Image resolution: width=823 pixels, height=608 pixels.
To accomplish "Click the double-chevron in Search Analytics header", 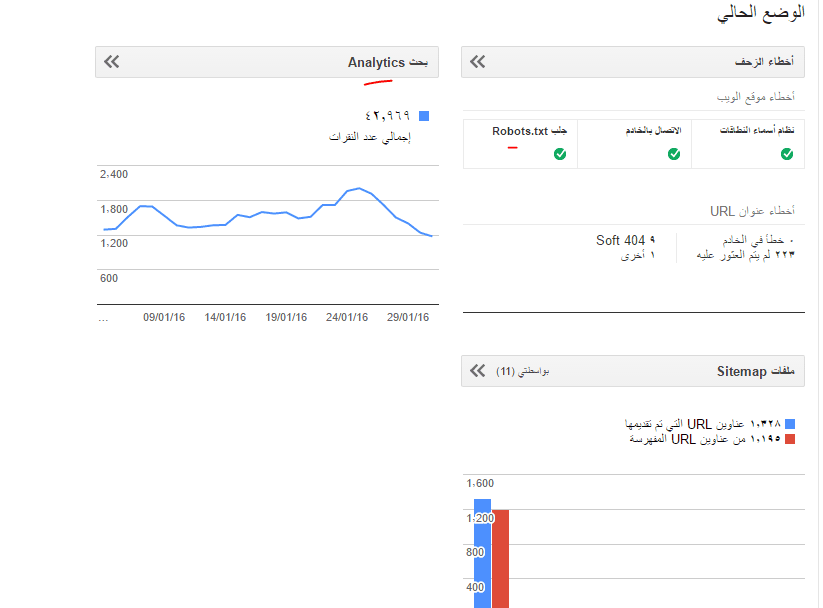I will 111,62.
